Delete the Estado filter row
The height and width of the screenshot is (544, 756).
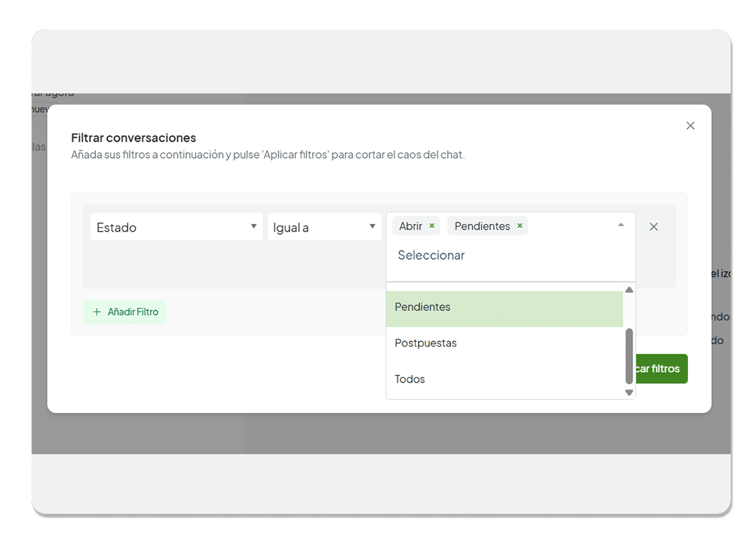654,227
